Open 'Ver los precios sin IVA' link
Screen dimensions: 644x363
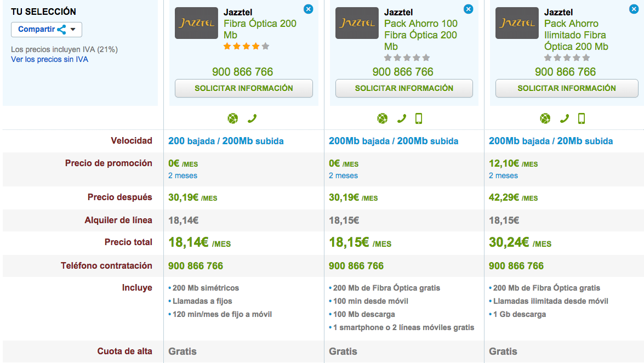[x=50, y=60]
